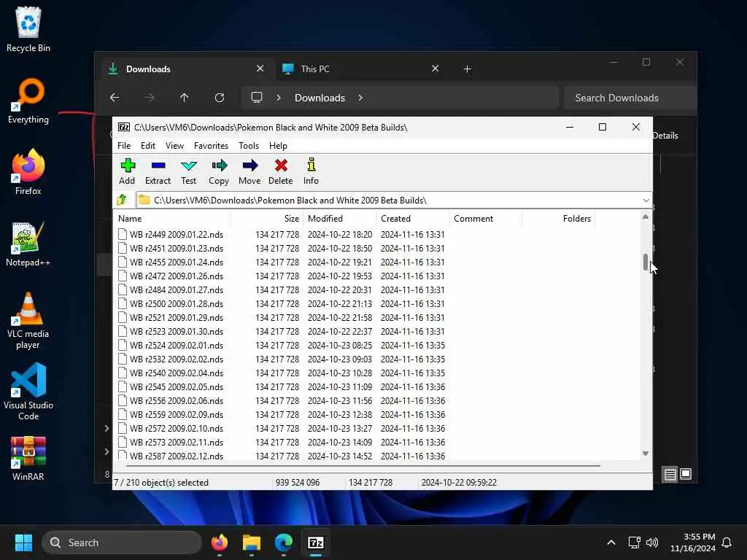Open File Explorer from the taskbar
The width and height of the screenshot is (747, 560).
tap(252, 542)
